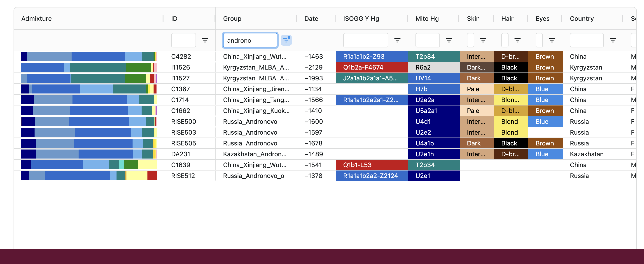Focus the Hair filter text box
The width and height of the screenshot is (644, 264).
(x=505, y=40)
